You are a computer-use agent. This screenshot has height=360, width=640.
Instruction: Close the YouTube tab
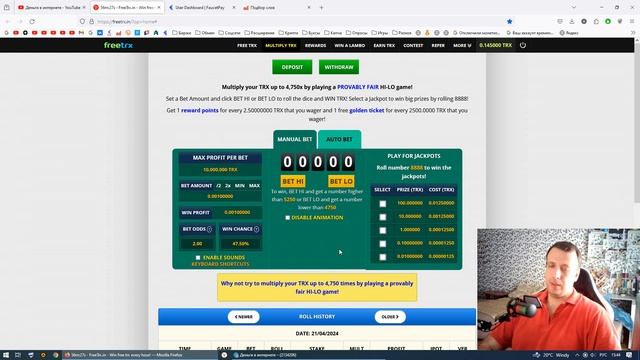point(84,7)
